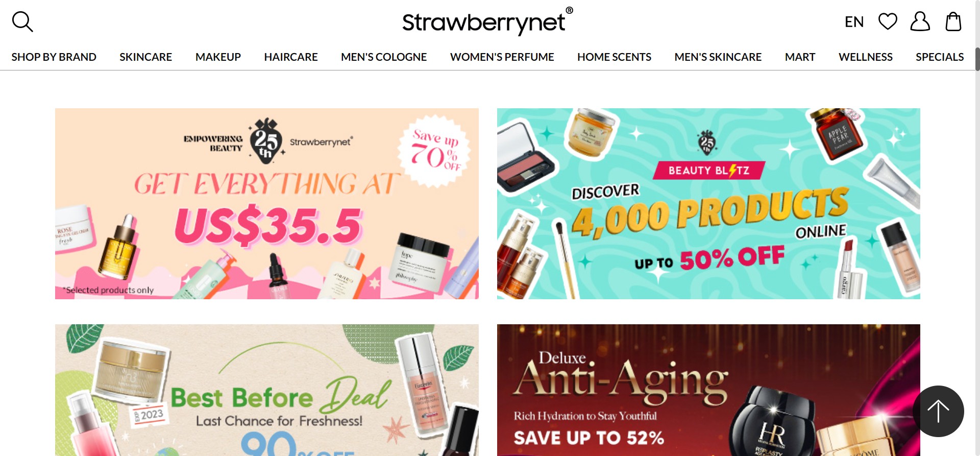Image resolution: width=980 pixels, height=456 pixels.
Task: Open the user account icon
Action: tap(920, 21)
